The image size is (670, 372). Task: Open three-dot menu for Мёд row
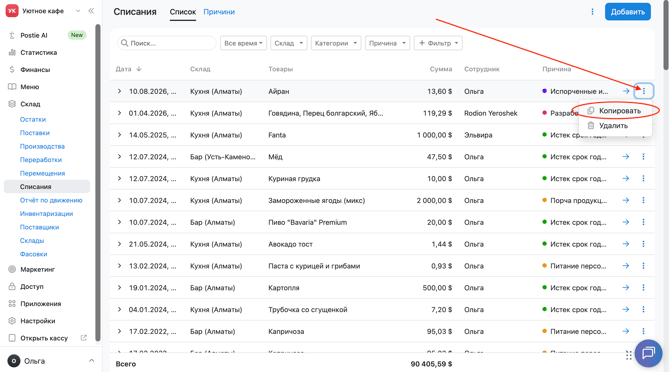644,157
